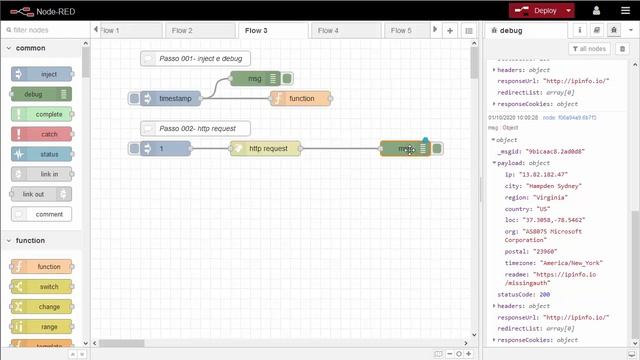The width and height of the screenshot is (640, 360).
Task: Open the main hamburger menu
Action: [x=625, y=11]
